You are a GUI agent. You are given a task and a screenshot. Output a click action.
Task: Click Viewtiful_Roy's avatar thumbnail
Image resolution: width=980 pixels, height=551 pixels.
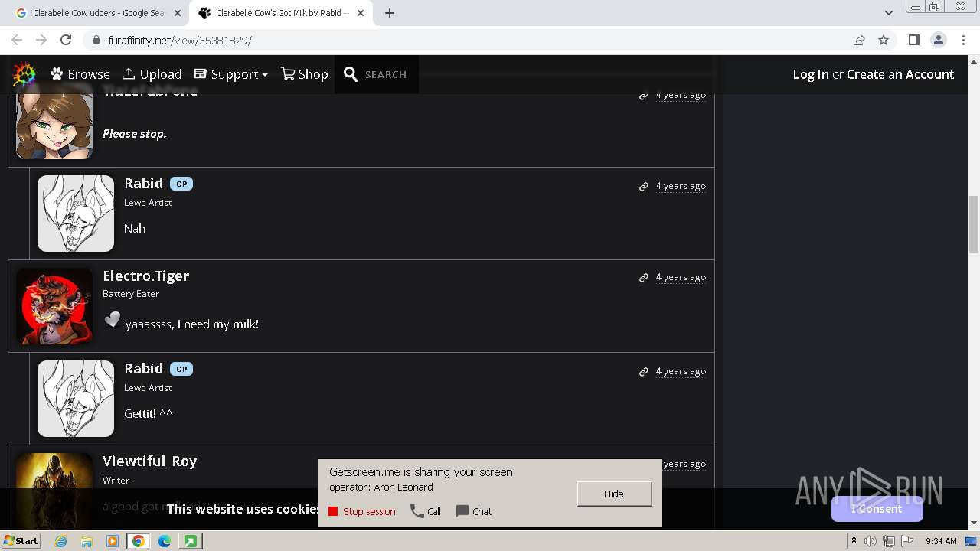(54, 490)
